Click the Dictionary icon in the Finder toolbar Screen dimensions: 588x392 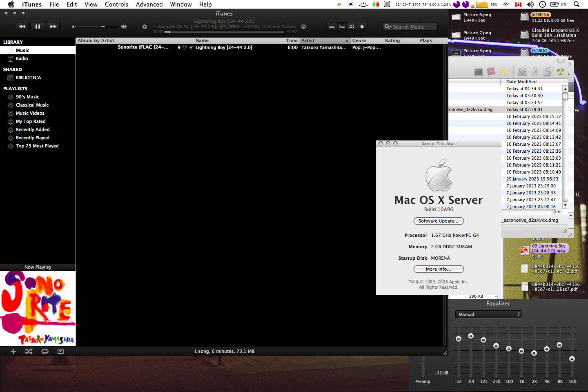(x=491, y=71)
